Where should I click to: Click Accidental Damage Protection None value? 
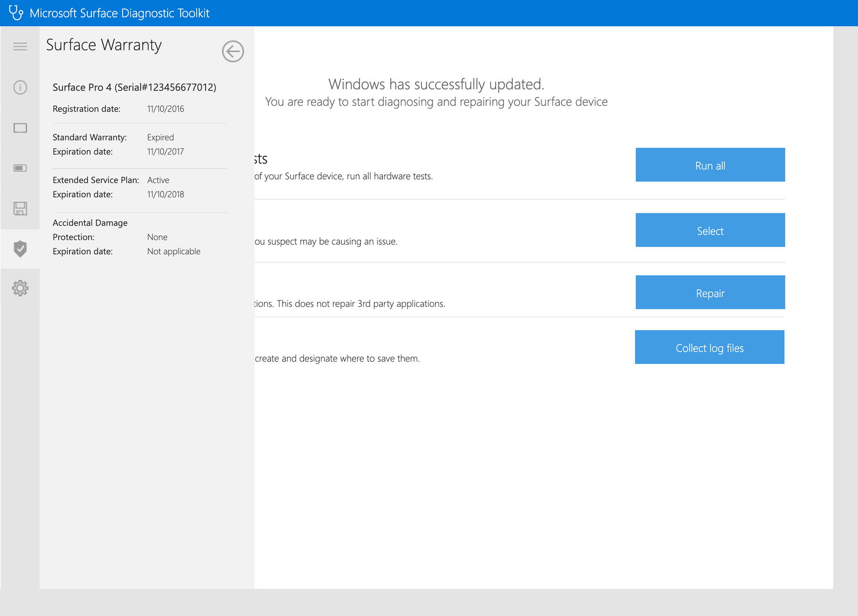coord(157,237)
